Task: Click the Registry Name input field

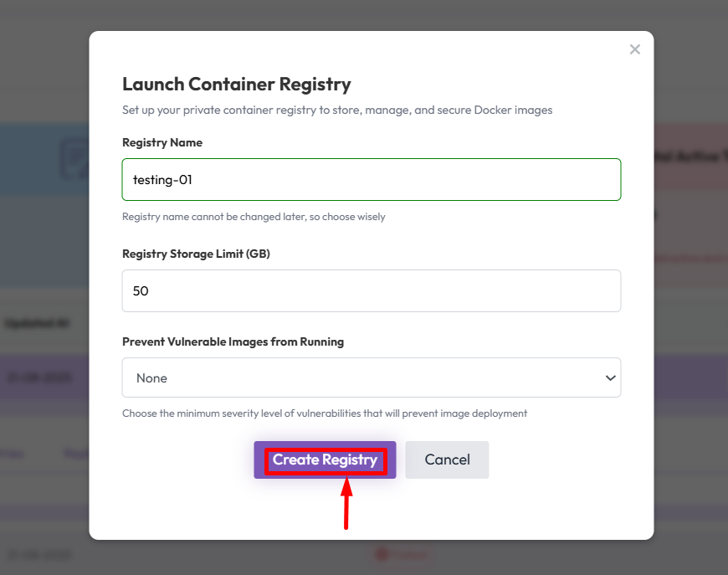Action: pyautogui.click(x=371, y=179)
